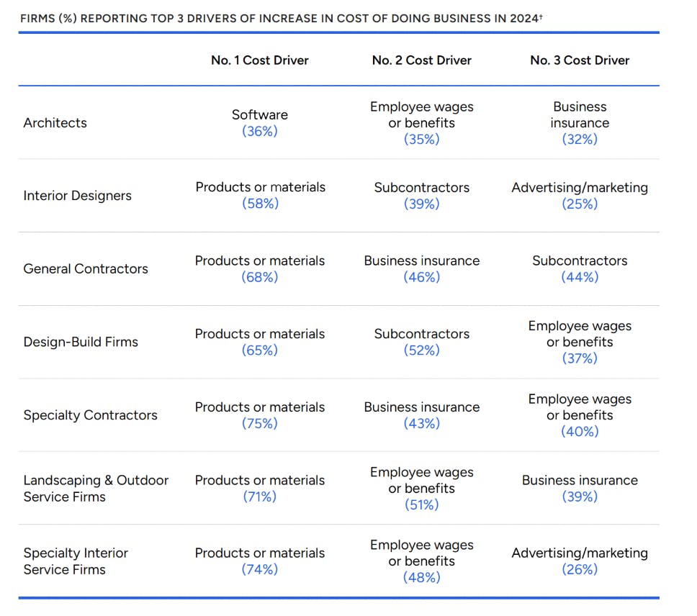The height and width of the screenshot is (616, 697).
Task: Click the Subcontractors (52%) cell
Action: point(421,342)
